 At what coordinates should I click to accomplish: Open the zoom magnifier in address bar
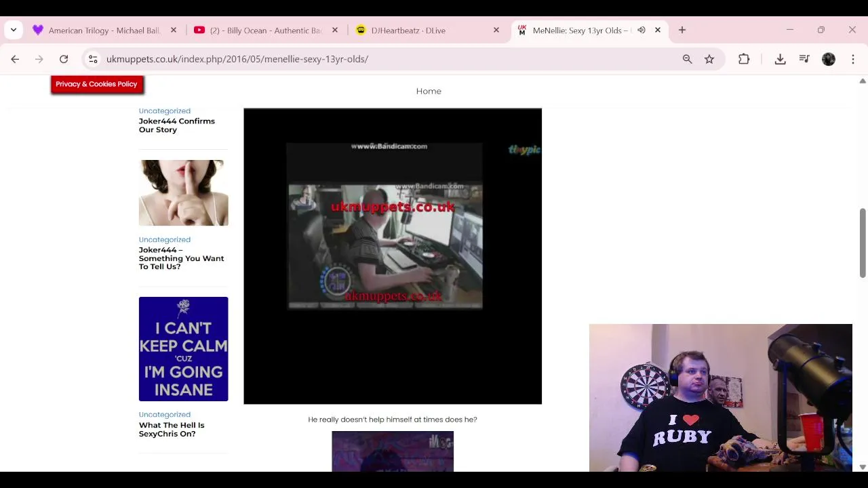tap(688, 59)
